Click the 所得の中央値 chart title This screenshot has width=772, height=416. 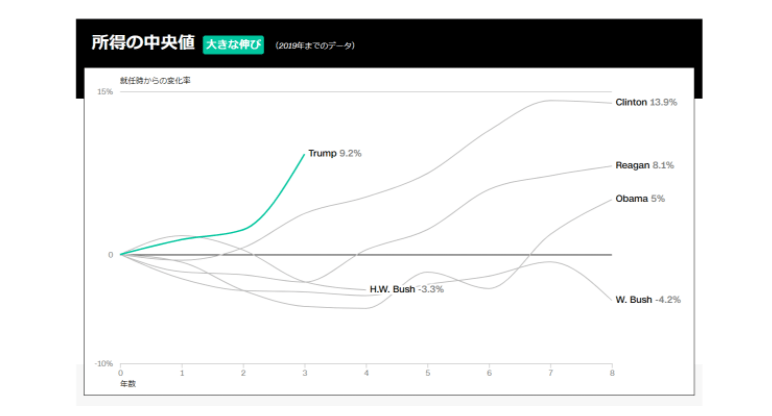pos(142,44)
